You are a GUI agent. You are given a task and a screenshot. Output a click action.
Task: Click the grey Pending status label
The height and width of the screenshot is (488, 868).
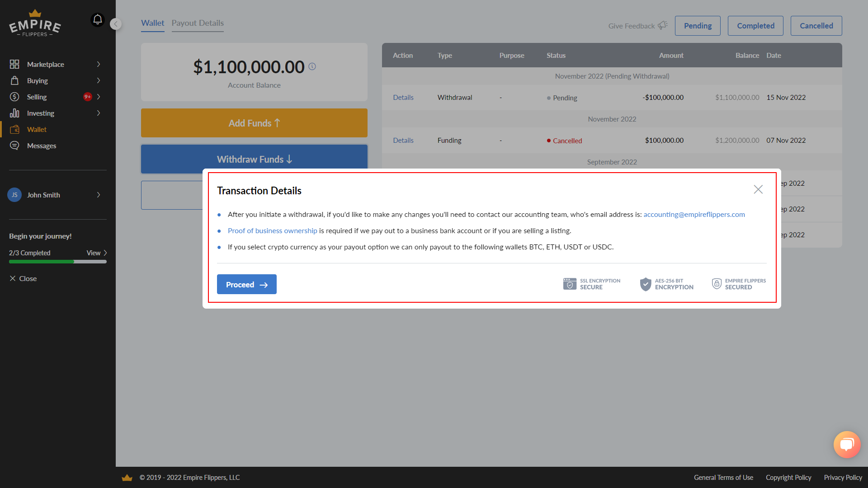[562, 98]
